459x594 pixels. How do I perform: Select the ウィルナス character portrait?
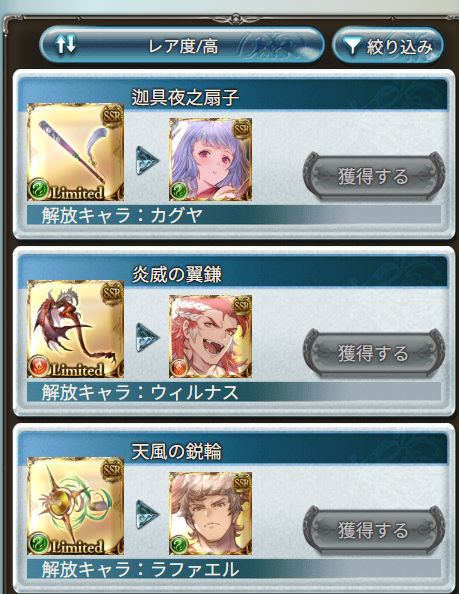click(210, 336)
